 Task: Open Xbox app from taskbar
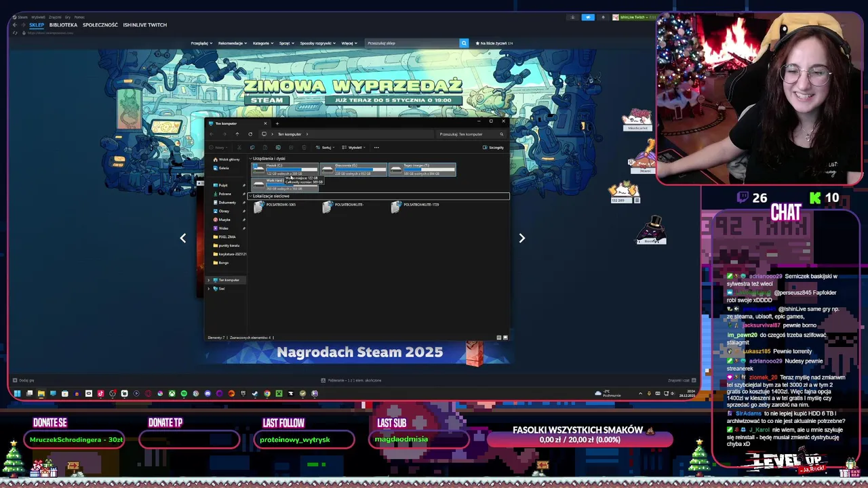[x=172, y=393]
